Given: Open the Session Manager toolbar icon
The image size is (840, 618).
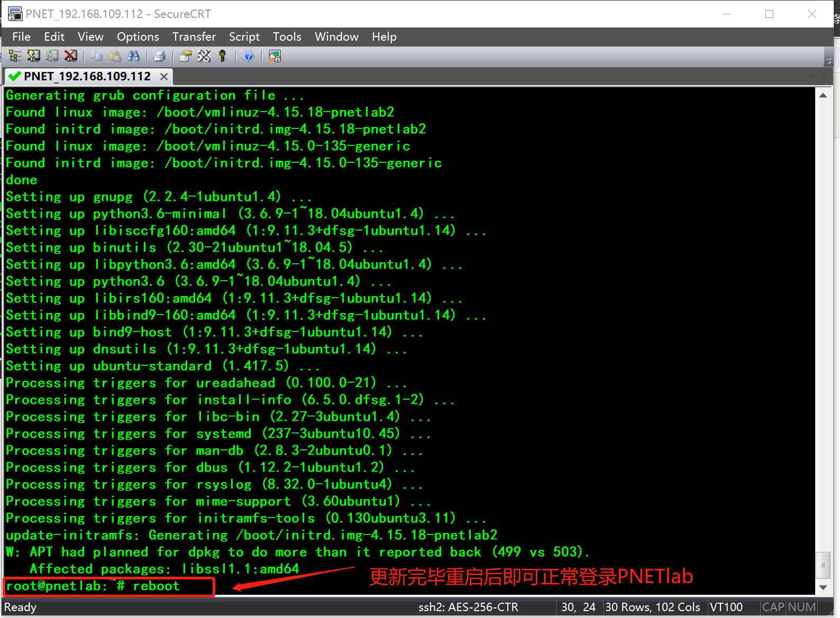Looking at the screenshot, I should pos(15,56).
